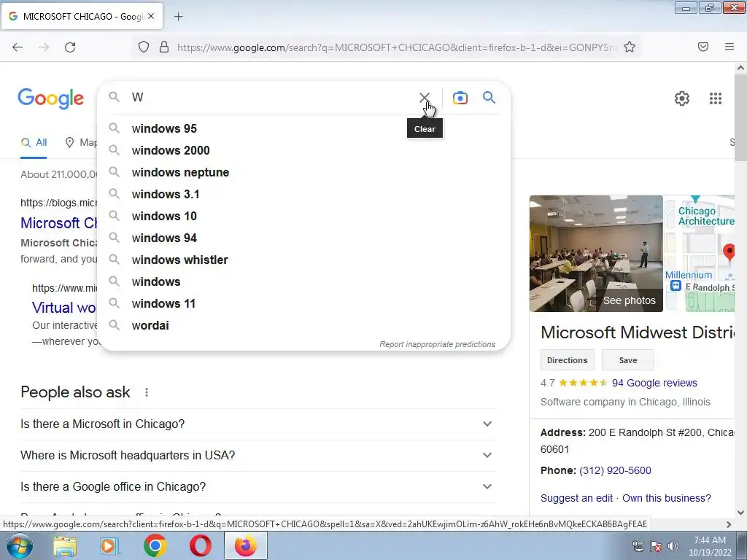Click Own this business? link
The height and width of the screenshot is (560, 747).
coord(667,498)
